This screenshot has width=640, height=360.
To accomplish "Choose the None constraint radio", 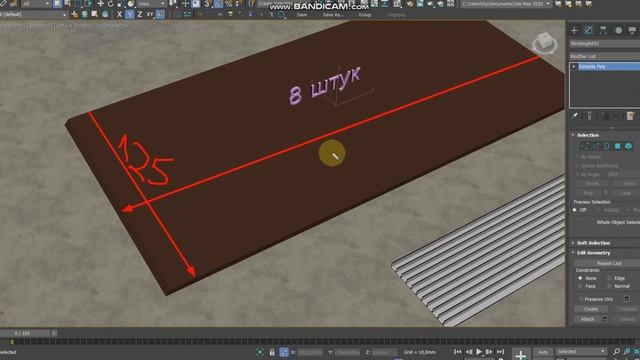I will (580, 278).
